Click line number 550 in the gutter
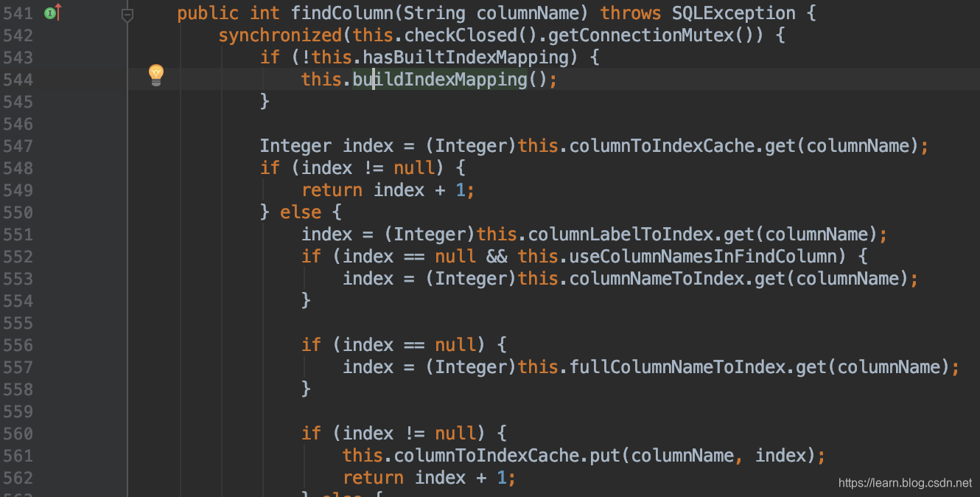Viewport: 980px width, 497px height. point(18,212)
